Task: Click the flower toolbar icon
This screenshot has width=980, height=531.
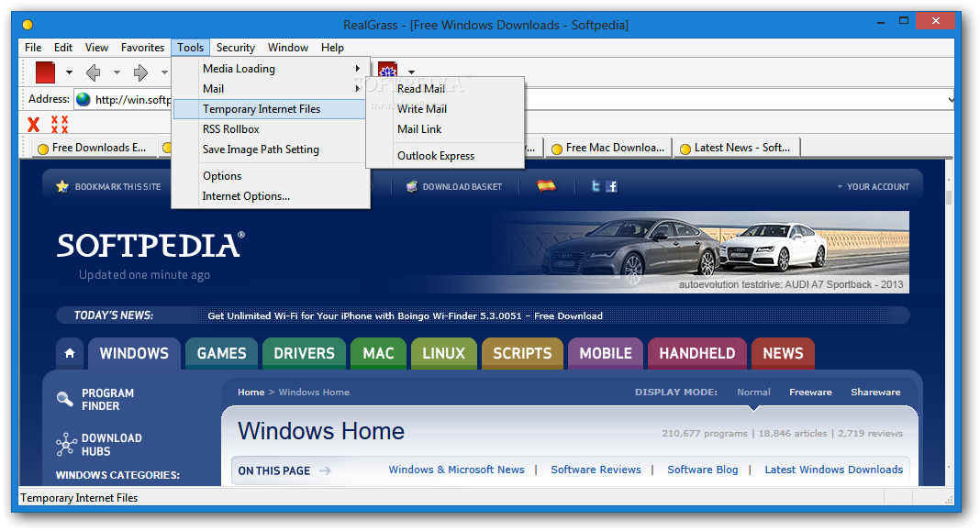Action: 387,69
